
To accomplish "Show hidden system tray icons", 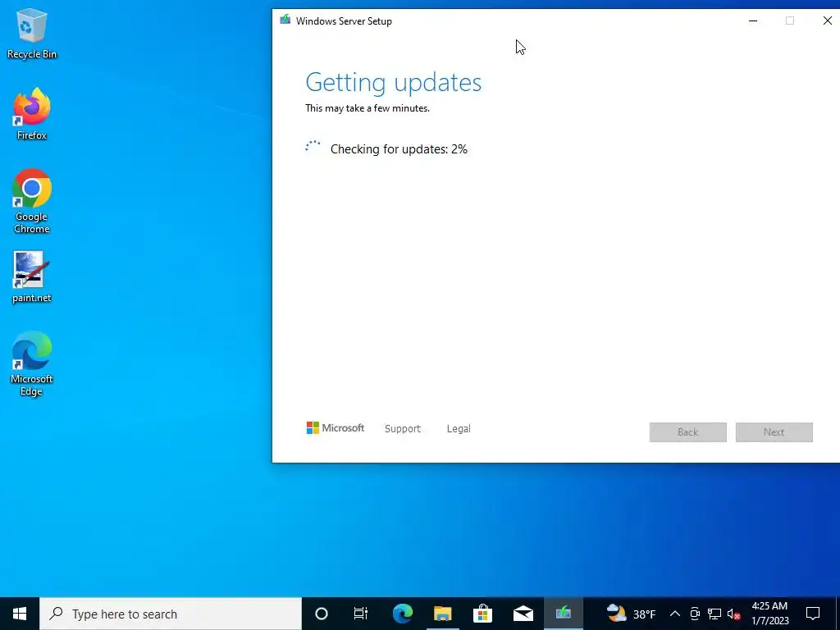I will pos(675,614).
